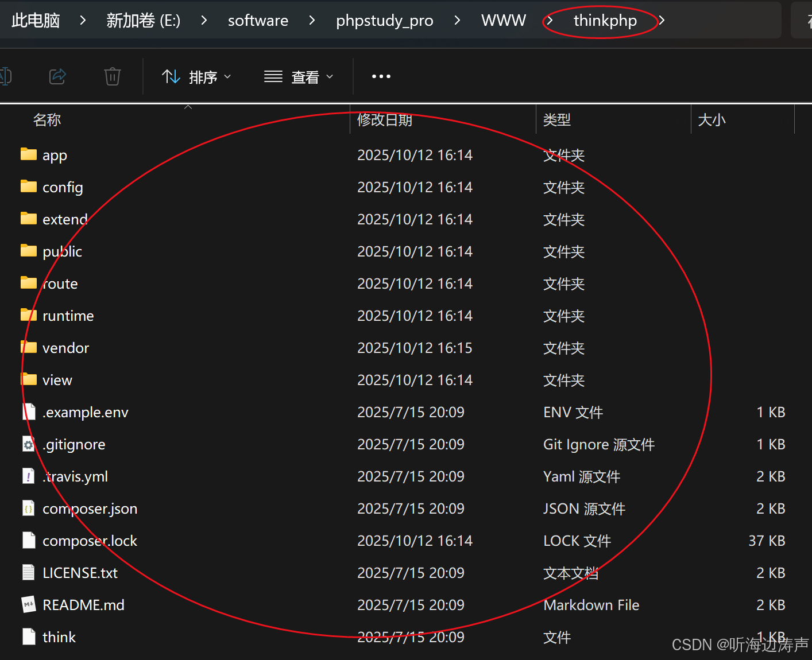Select the file name composer.lock
Viewport: 812px width, 660px height.
pyautogui.click(x=90, y=541)
